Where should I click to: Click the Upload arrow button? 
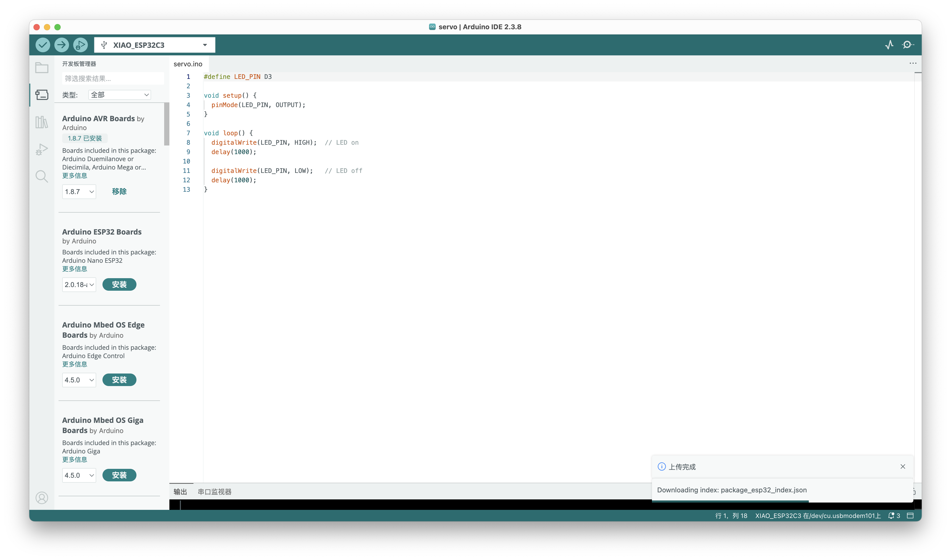62,45
